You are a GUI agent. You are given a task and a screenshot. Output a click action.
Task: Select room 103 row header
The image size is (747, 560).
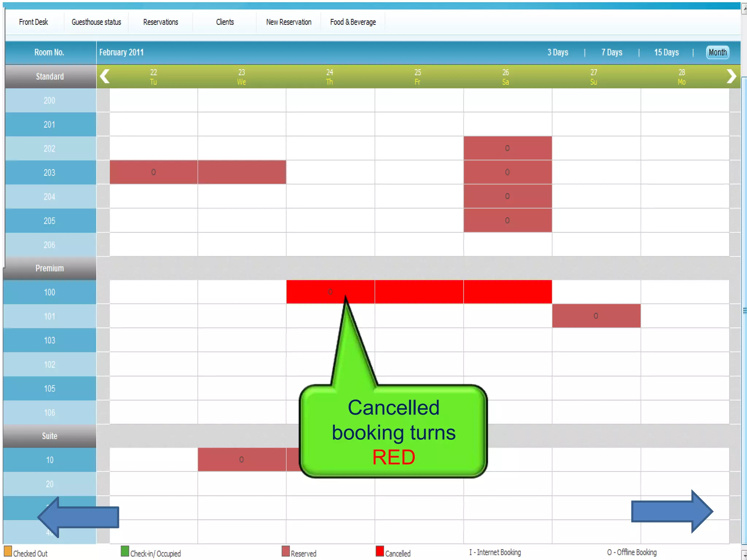pos(50,340)
